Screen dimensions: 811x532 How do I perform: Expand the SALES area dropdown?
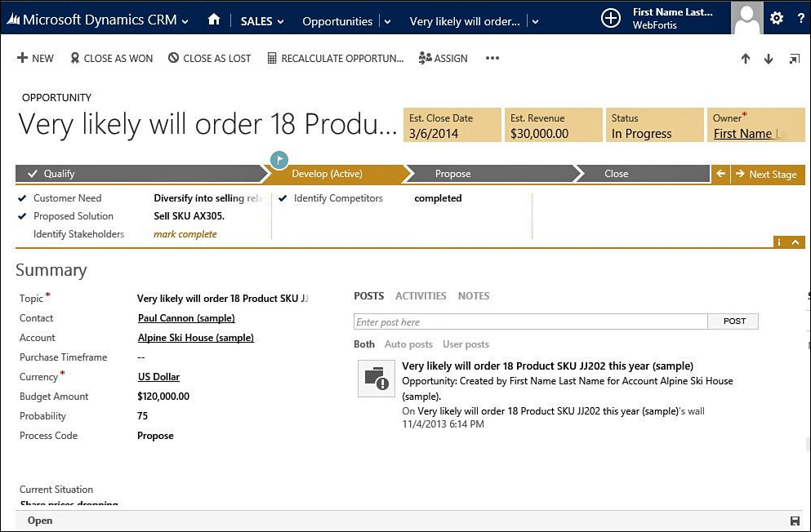(281, 22)
